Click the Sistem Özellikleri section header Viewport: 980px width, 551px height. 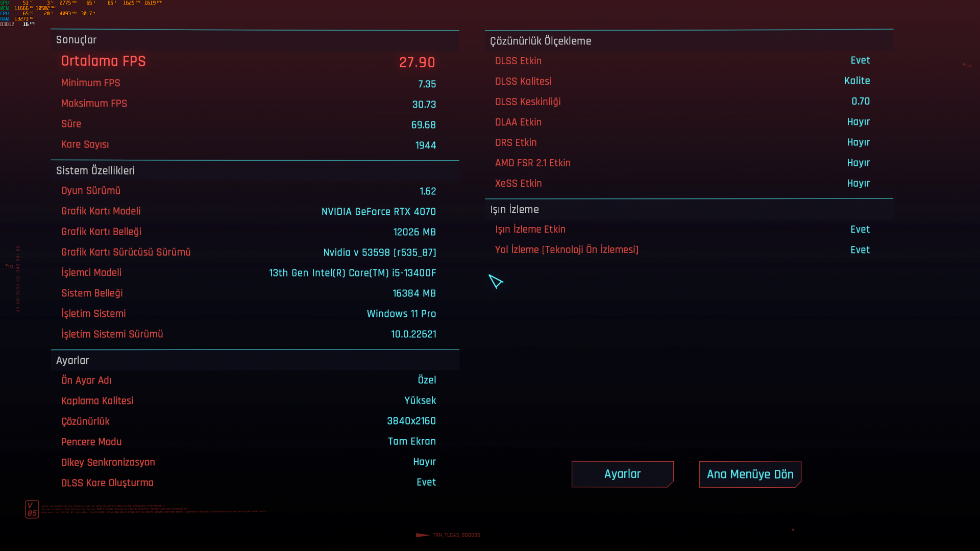95,170
